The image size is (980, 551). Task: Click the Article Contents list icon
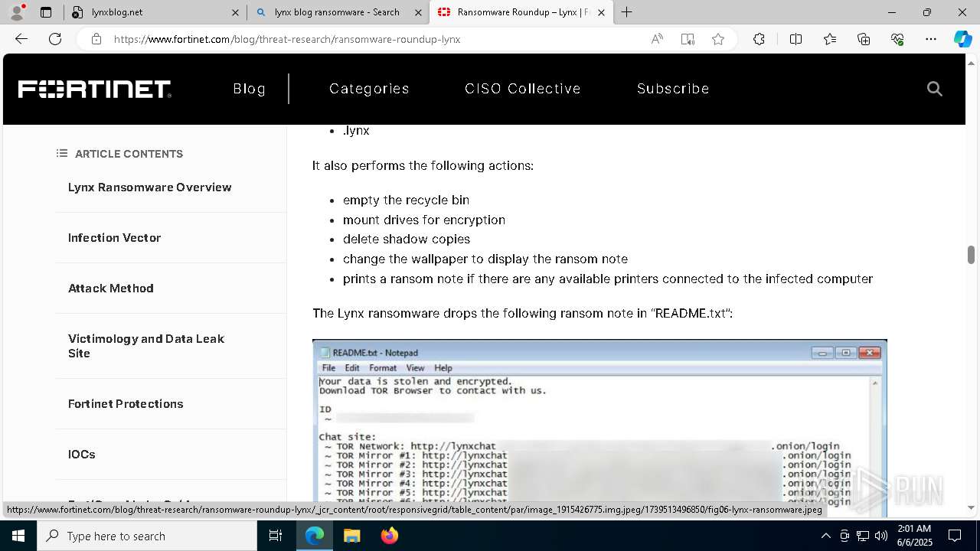(x=62, y=154)
